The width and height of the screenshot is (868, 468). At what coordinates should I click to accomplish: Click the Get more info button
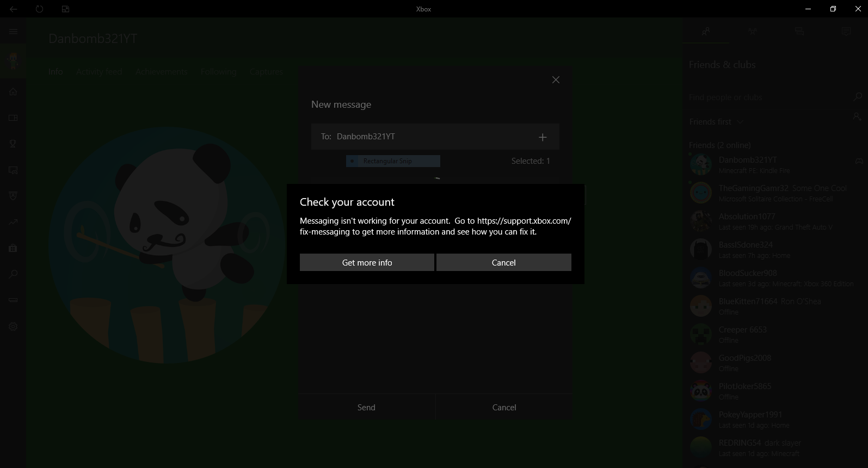367,262
